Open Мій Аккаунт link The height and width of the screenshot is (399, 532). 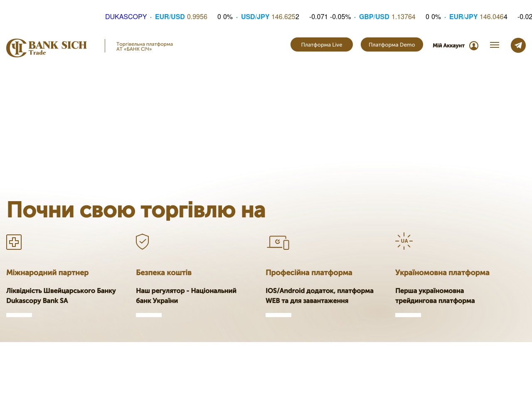point(448,46)
